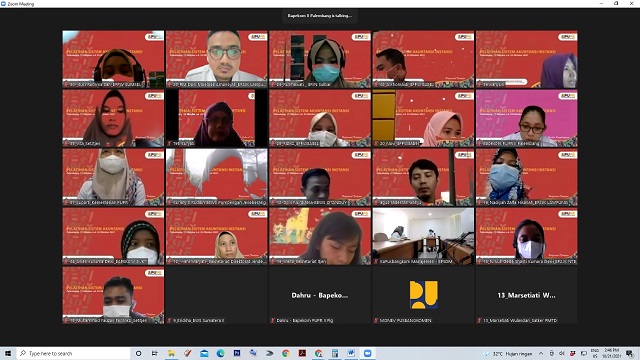Click the Zoom app icon in taskbar
This screenshot has height=360, width=640.
point(367,353)
